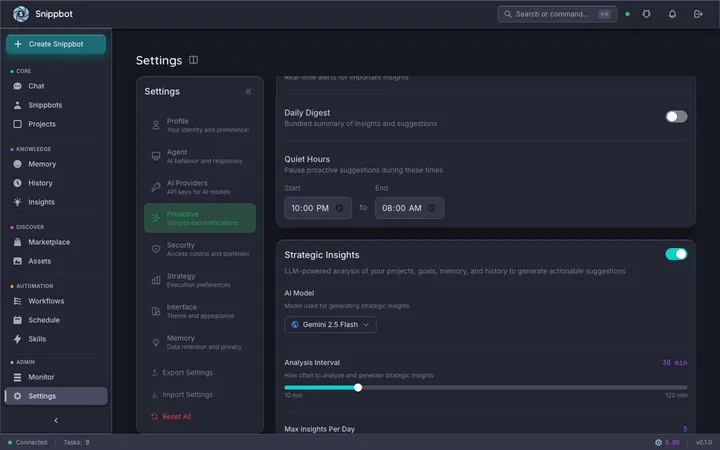Click the Settings gear icon in sidebar

click(x=17, y=396)
